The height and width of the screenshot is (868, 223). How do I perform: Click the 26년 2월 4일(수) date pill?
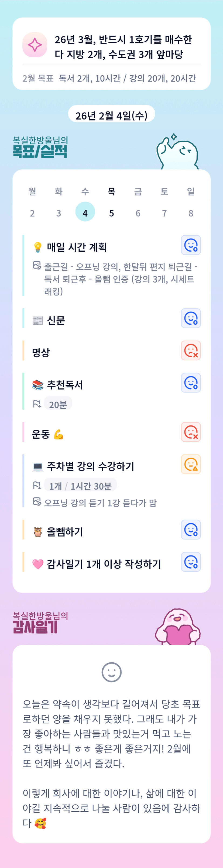112,116
